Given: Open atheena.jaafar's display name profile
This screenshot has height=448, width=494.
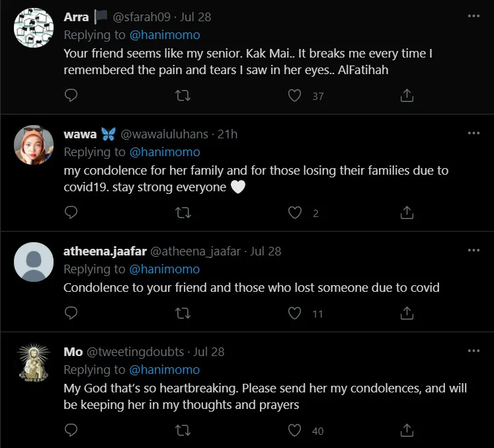Looking at the screenshot, I should (x=105, y=251).
